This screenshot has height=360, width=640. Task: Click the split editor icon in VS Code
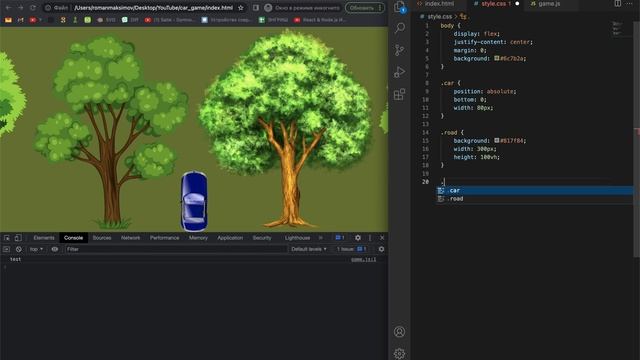(x=618, y=3)
